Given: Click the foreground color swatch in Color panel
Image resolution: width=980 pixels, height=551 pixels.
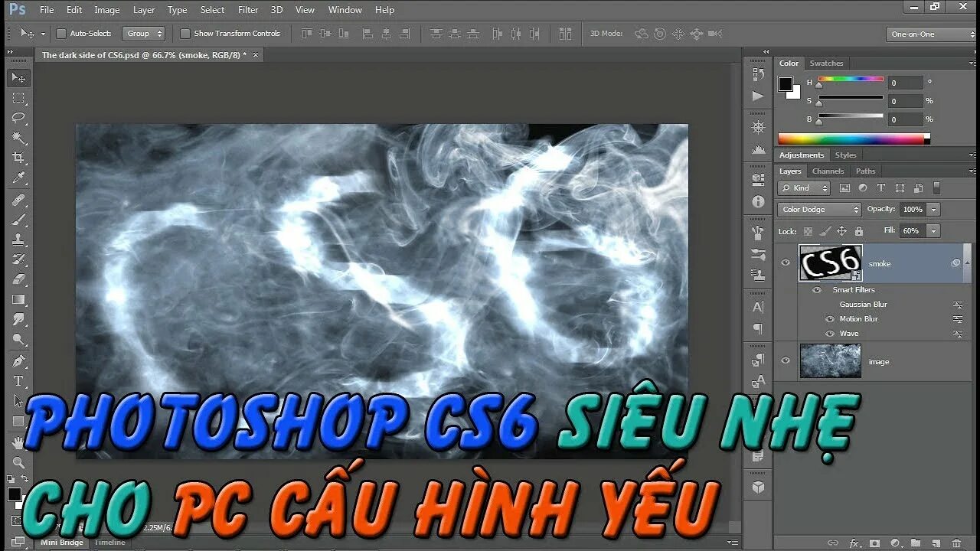Looking at the screenshot, I should [786, 84].
